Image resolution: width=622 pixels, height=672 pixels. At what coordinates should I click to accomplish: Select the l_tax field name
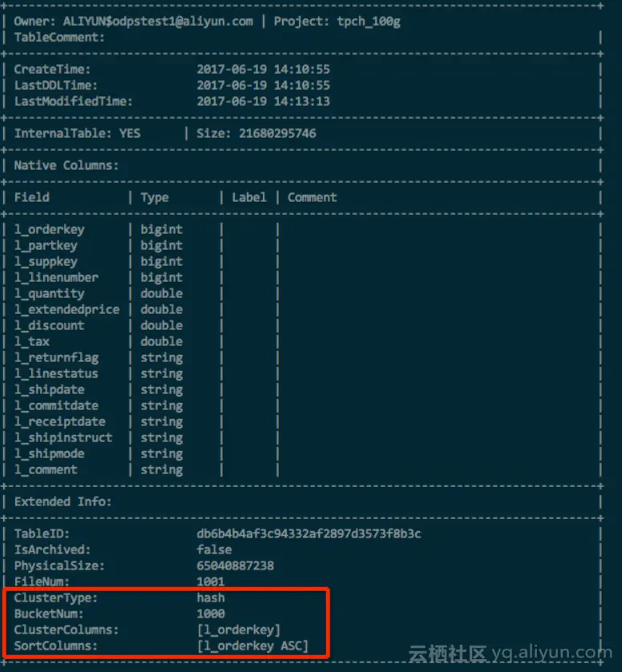[x=32, y=341]
